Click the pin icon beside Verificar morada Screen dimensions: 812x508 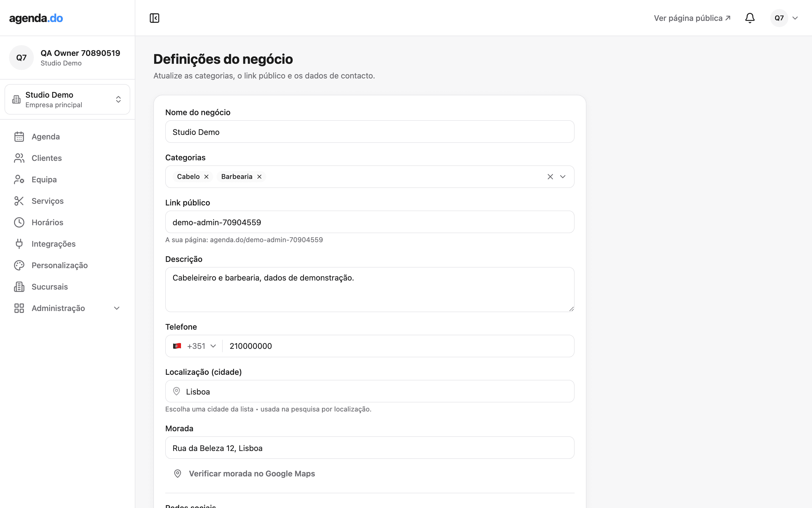coord(178,474)
